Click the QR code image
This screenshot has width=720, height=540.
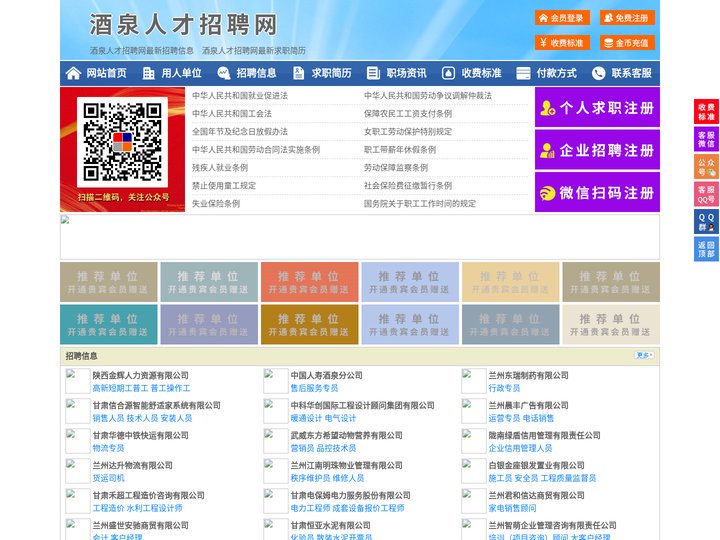(x=122, y=142)
